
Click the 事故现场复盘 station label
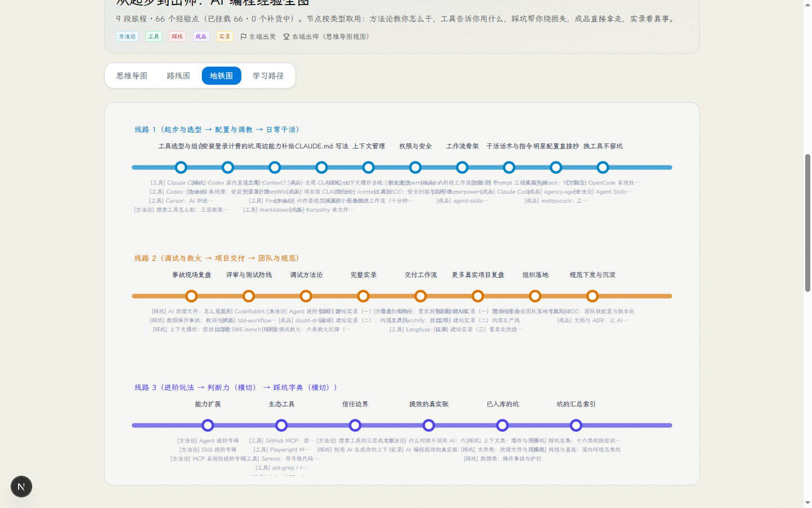point(192,275)
